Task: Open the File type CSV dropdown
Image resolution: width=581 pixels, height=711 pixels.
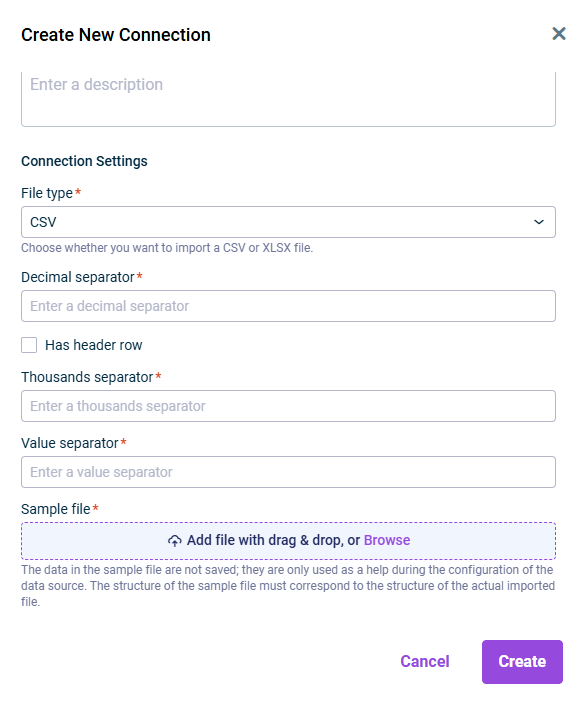Action: 288,222
